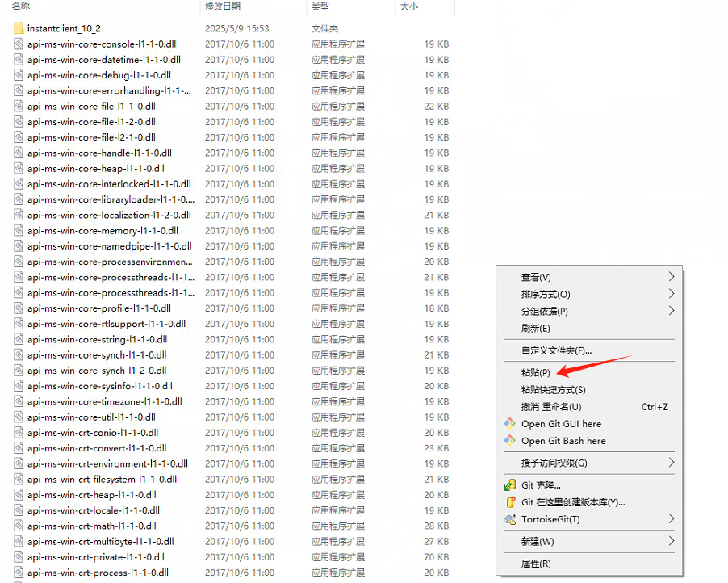Select file name api-ms-win-core-processenvironmen...
This screenshot has width=728, height=583.
point(110,262)
